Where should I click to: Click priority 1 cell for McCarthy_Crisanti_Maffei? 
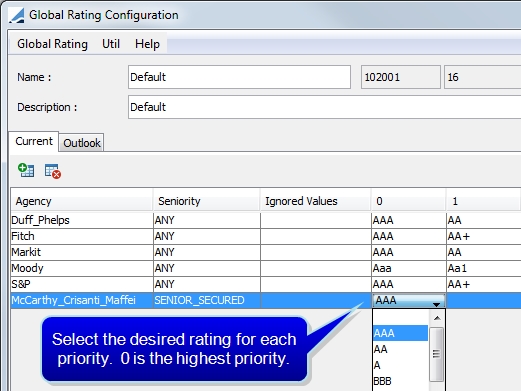484,300
